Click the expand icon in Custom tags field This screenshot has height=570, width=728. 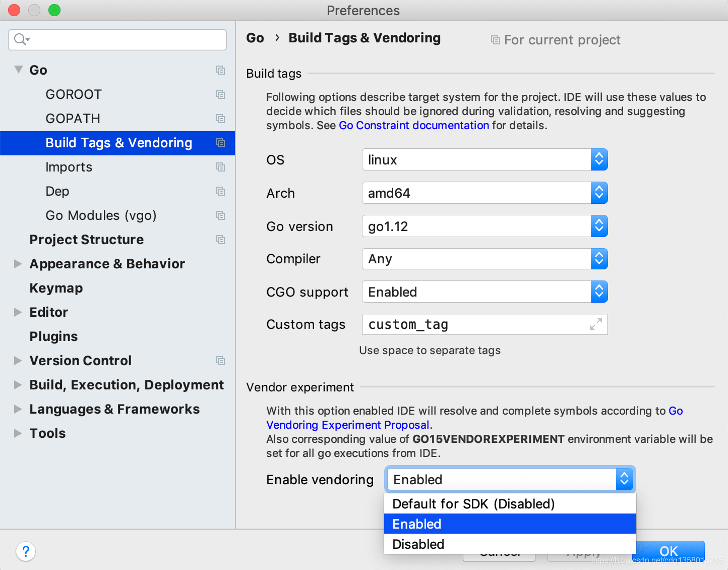pos(596,324)
